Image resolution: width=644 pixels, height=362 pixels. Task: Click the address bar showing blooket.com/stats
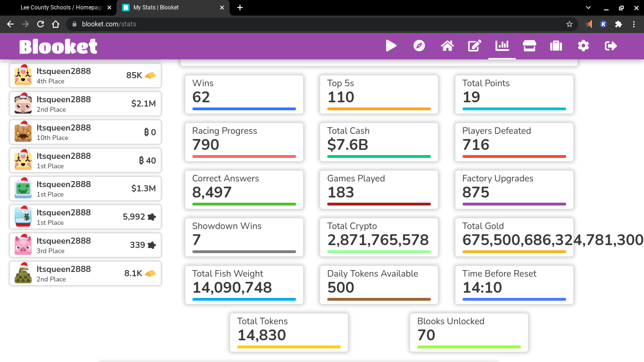322,24
